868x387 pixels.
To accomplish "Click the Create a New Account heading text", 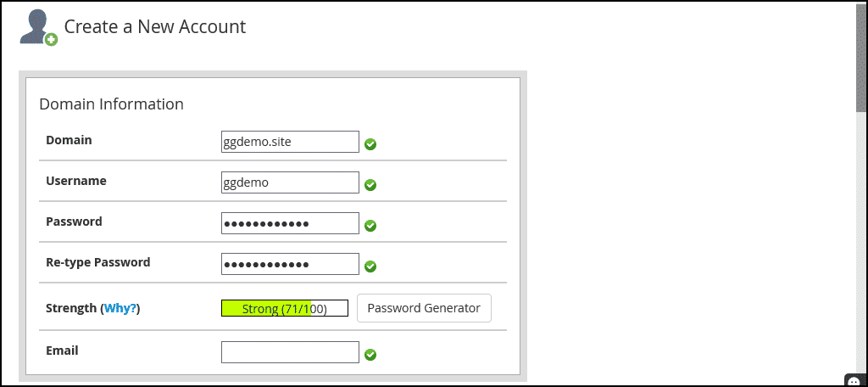I will coord(155,26).
